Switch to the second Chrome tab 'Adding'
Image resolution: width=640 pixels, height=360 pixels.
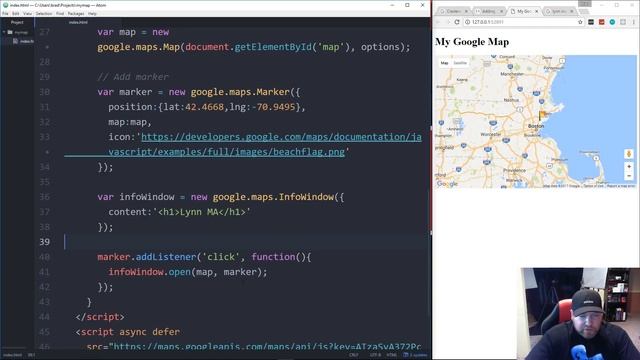click(488, 11)
